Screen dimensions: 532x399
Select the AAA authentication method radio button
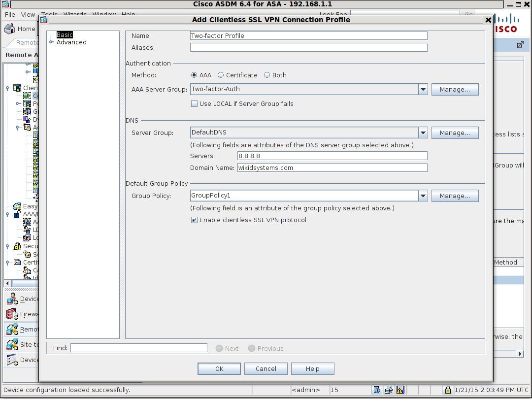click(195, 75)
